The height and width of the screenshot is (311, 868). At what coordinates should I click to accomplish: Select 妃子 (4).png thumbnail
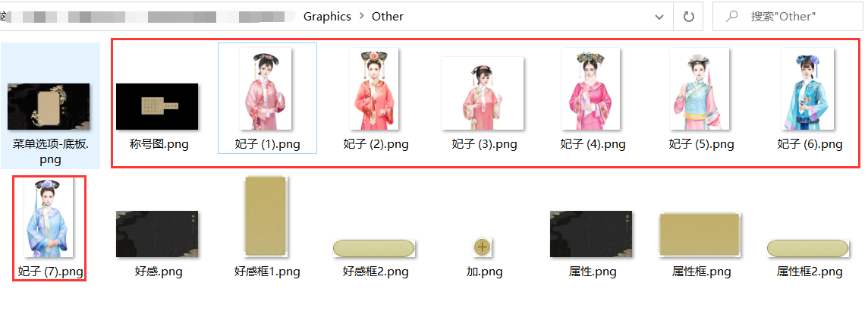[x=590, y=89]
